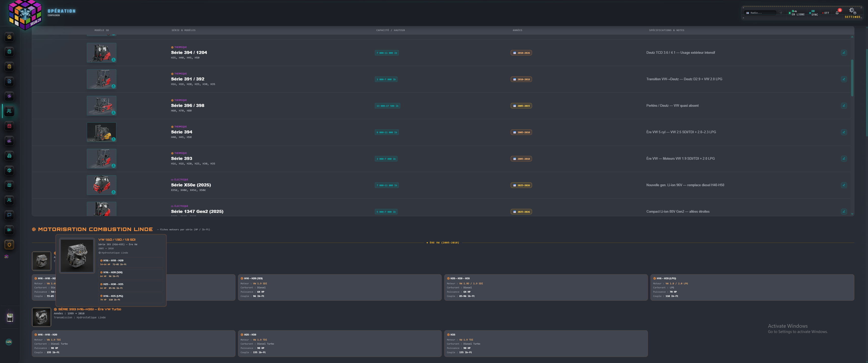This screenshot has width=868, height=363.
Task: Select H16 – H20 (SDI) in the popup
Action: (131, 274)
